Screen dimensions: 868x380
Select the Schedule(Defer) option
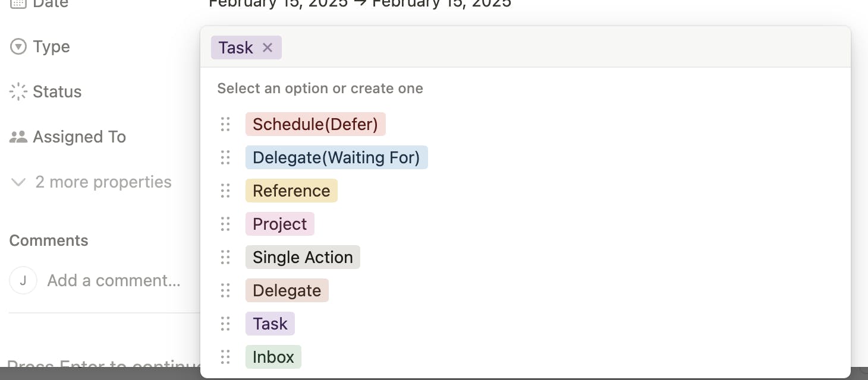pos(315,124)
